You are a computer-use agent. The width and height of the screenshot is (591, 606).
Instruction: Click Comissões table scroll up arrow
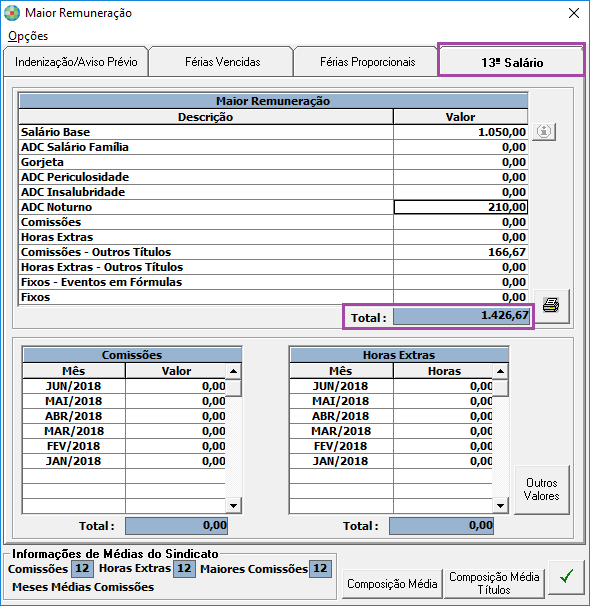coord(233,371)
